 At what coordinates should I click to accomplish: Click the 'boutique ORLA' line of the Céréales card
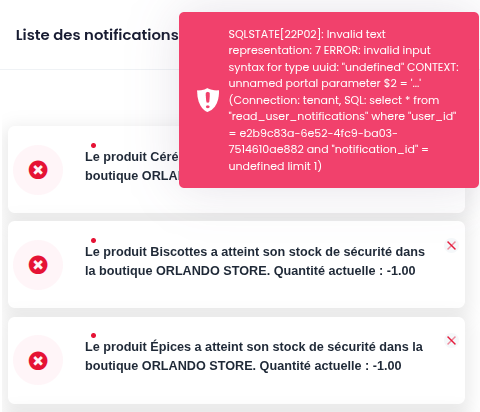click(x=132, y=176)
